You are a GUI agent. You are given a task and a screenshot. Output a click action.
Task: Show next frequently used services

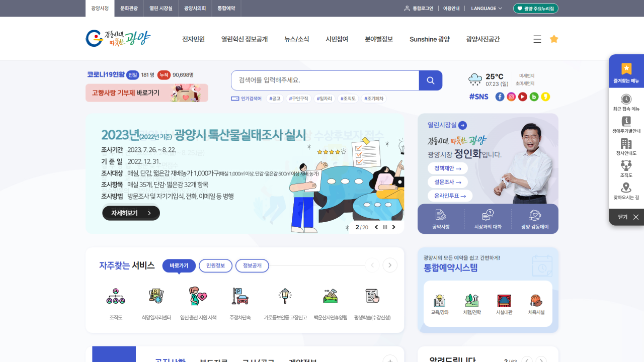point(390,265)
